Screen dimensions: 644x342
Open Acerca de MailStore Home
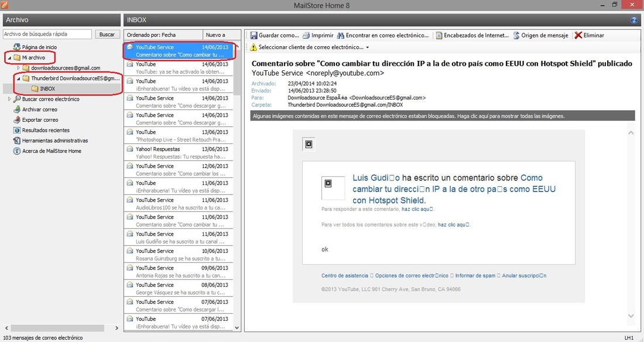(52, 151)
